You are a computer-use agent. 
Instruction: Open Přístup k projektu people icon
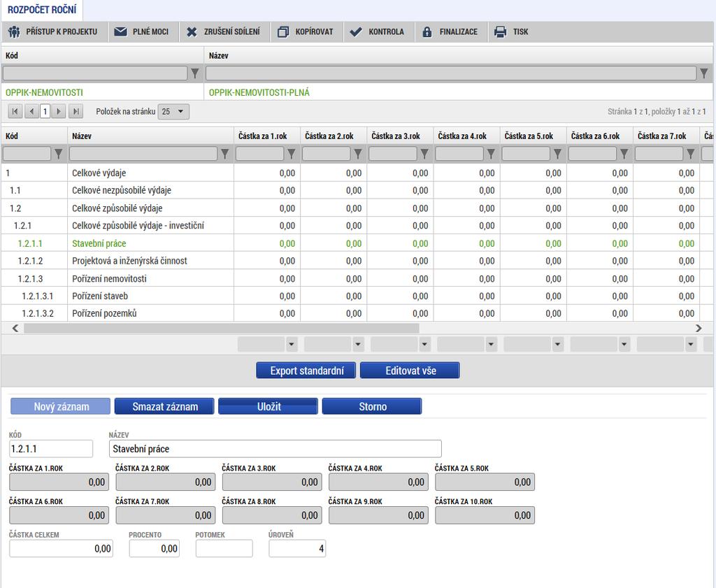14,32
